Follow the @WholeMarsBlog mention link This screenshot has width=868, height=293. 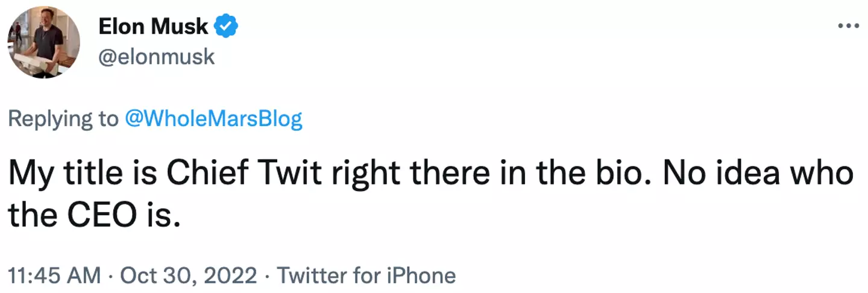pyautogui.click(x=213, y=119)
